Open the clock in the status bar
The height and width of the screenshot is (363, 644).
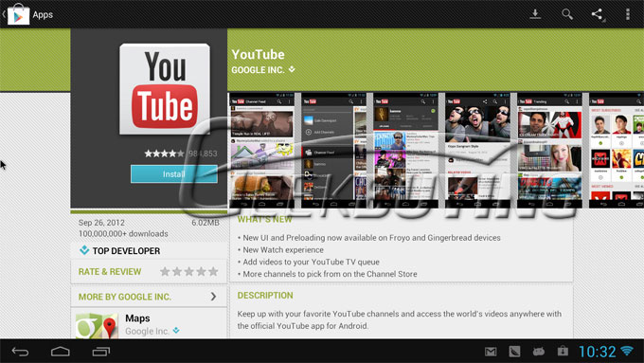pyautogui.click(x=598, y=352)
